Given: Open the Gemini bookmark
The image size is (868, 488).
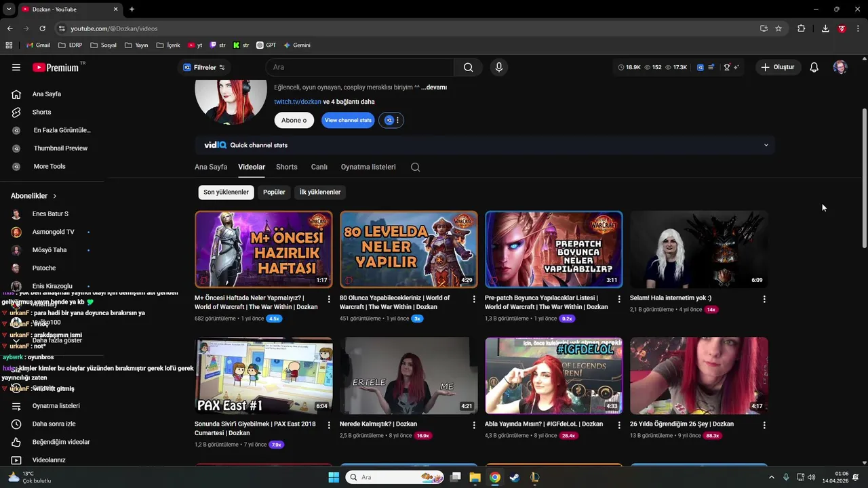Looking at the screenshot, I should 297,45.
